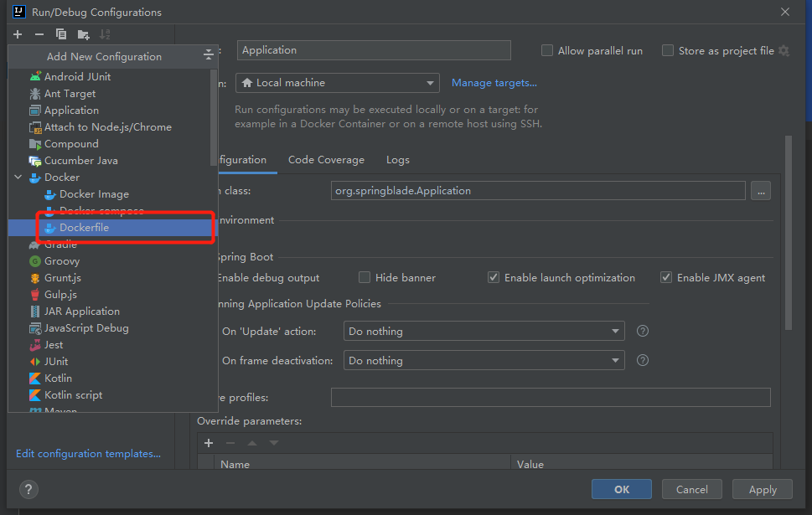812x515 pixels.
Task: Uncheck Enable JMX agent
Action: point(666,278)
